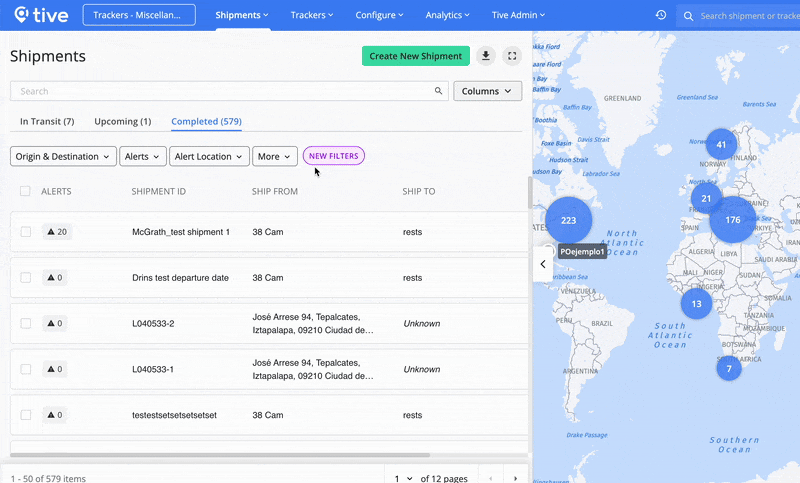Click alert badge for L040533-1
The image size is (800, 483).
55,369
